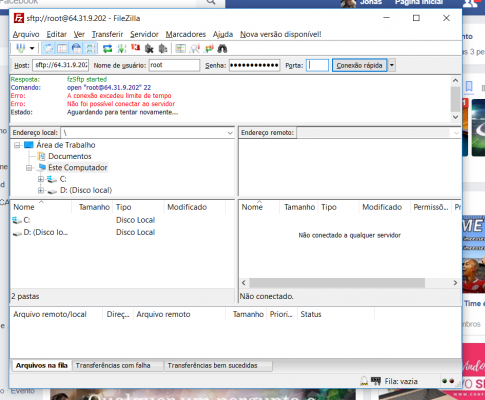Select Área de Trabalho in local tree
The width and height of the screenshot is (485, 400).
66,145
